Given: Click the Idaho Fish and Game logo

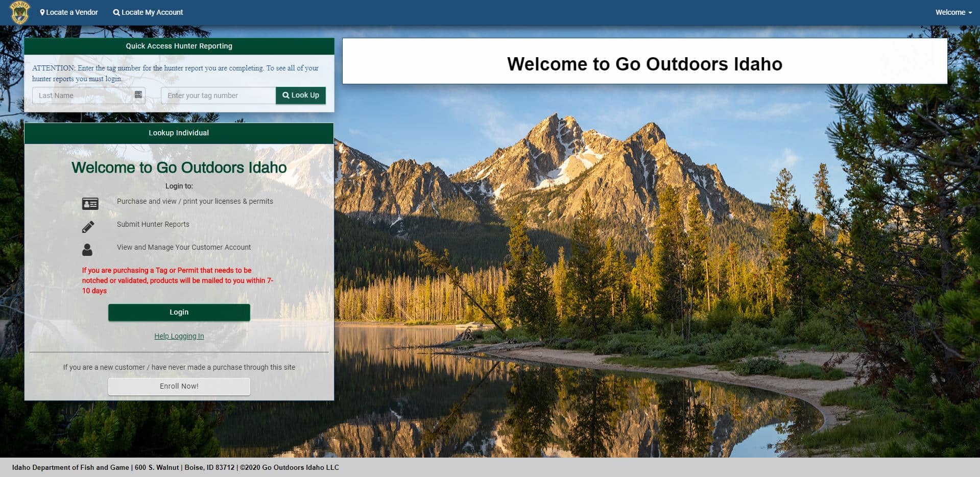Looking at the screenshot, I should coord(20,12).
